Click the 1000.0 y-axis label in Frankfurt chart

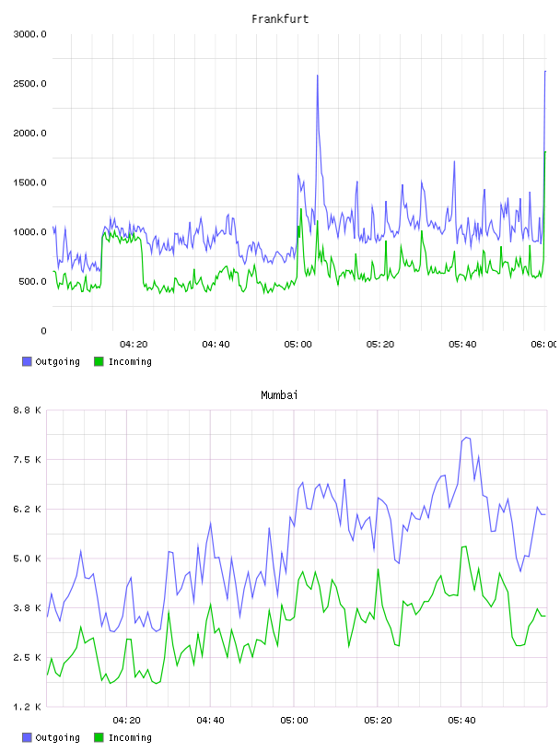[29, 232]
